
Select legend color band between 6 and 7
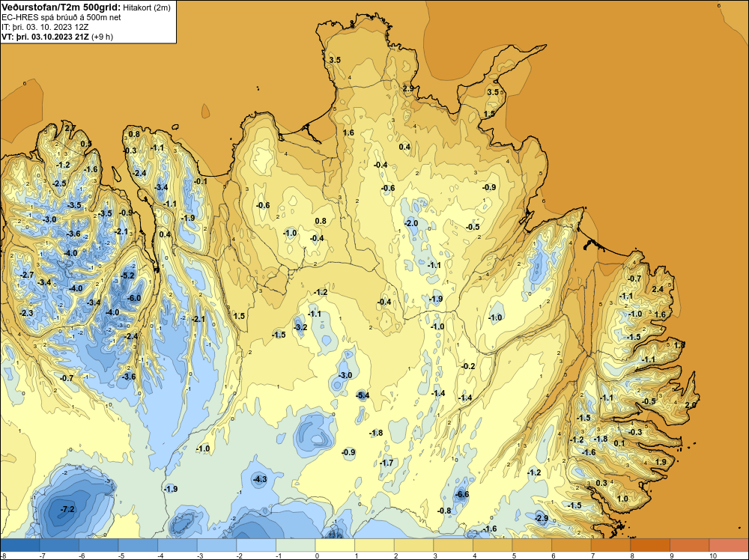(571, 545)
